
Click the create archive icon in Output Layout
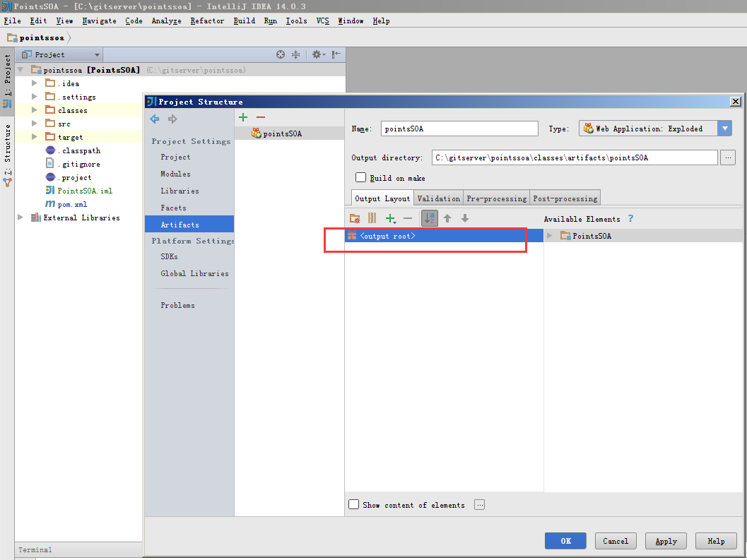point(372,218)
